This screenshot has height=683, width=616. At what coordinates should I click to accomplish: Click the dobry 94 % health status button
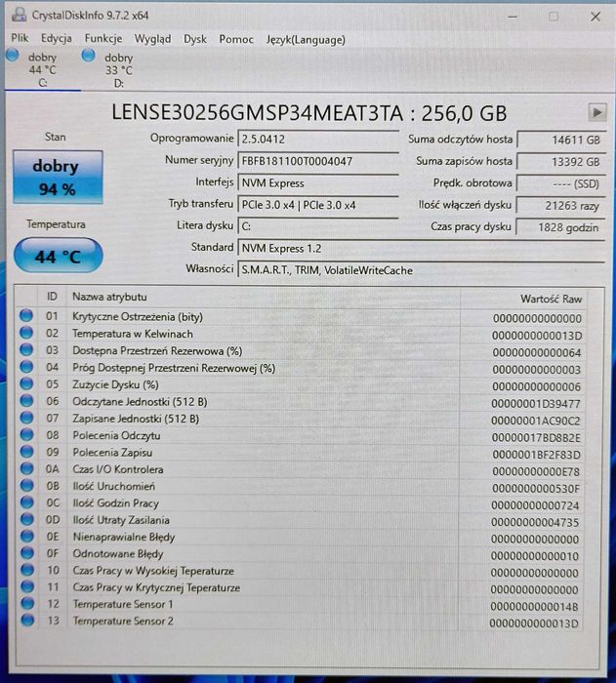pos(58,178)
